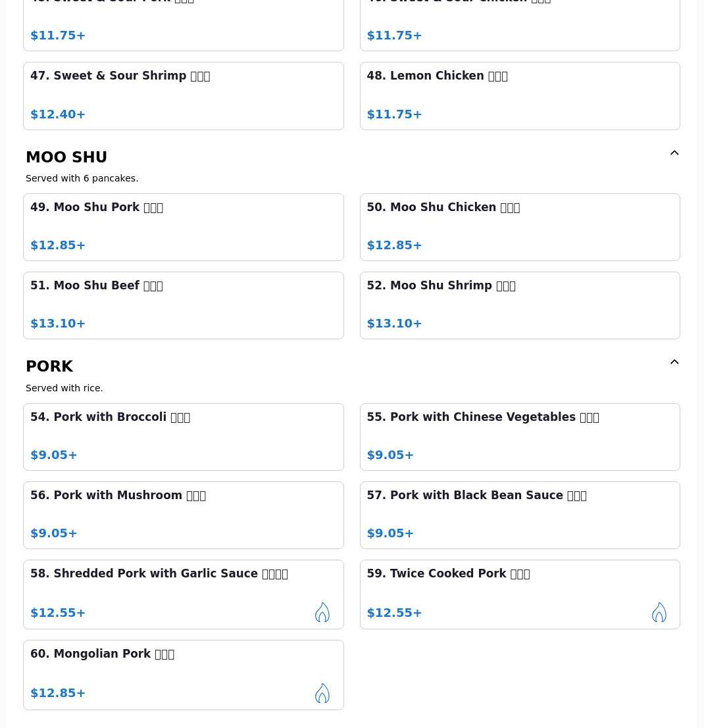Click spicy flame icon on Mongolian Pork

[322, 692]
